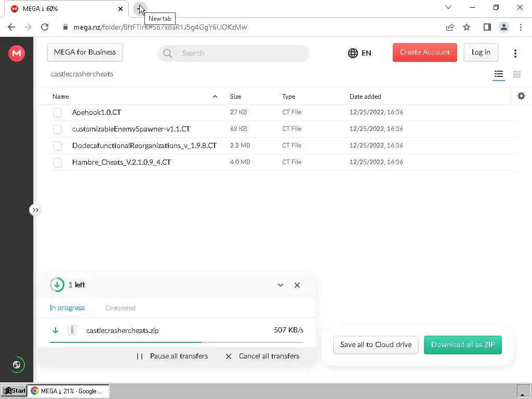Cancel all transfers
The image size is (532, 399).
tap(262, 356)
